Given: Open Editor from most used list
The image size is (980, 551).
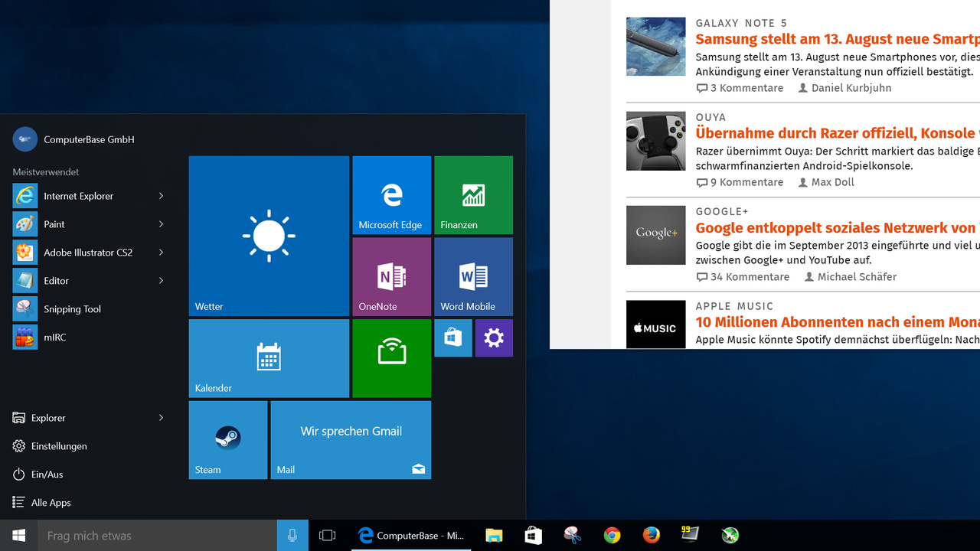Looking at the screenshot, I should pos(89,281).
